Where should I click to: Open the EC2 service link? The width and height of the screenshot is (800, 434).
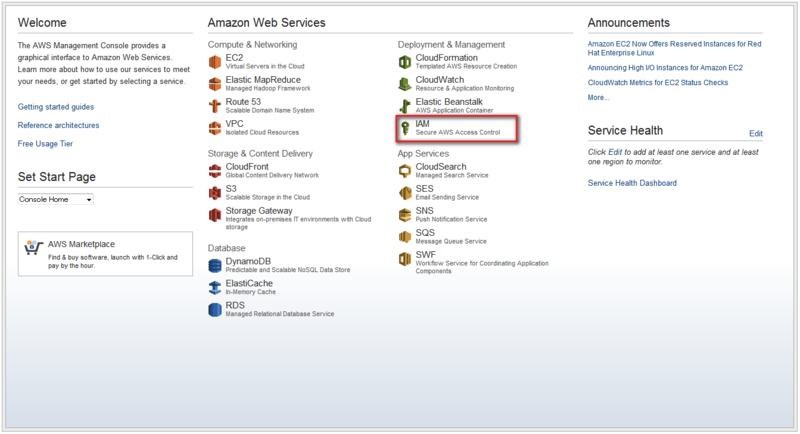[234, 58]
